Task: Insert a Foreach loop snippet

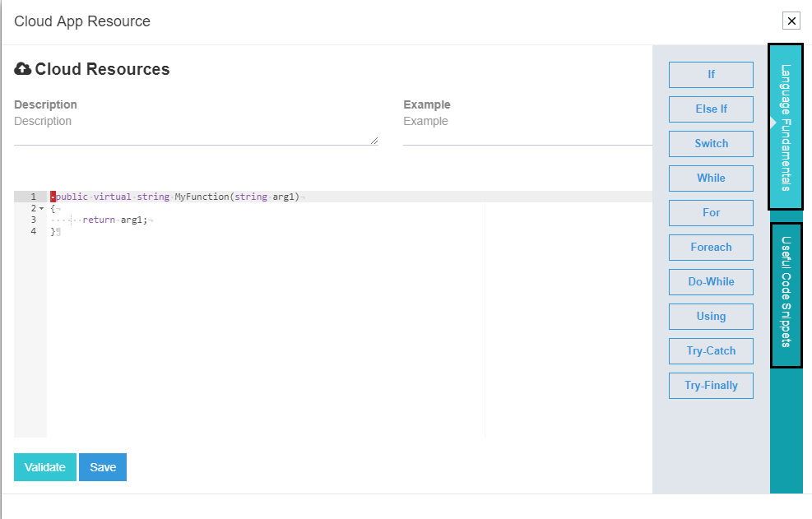Action: coord(710,247)
